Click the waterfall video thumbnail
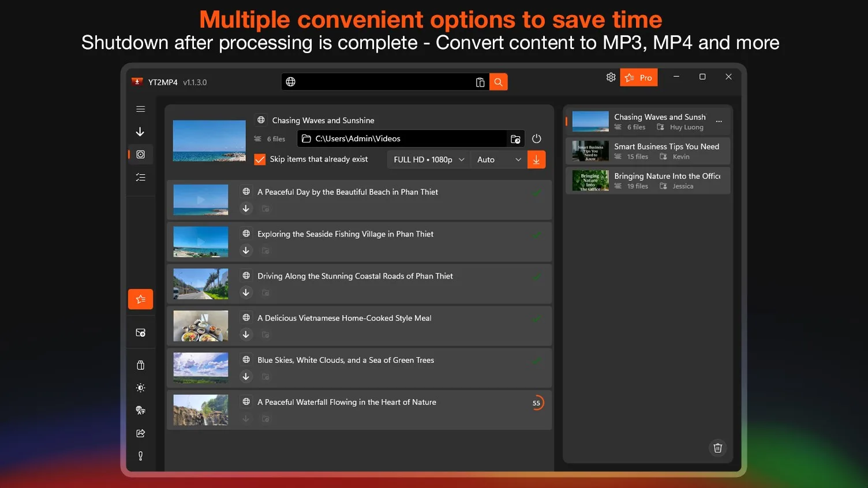 tap(201, 410)
